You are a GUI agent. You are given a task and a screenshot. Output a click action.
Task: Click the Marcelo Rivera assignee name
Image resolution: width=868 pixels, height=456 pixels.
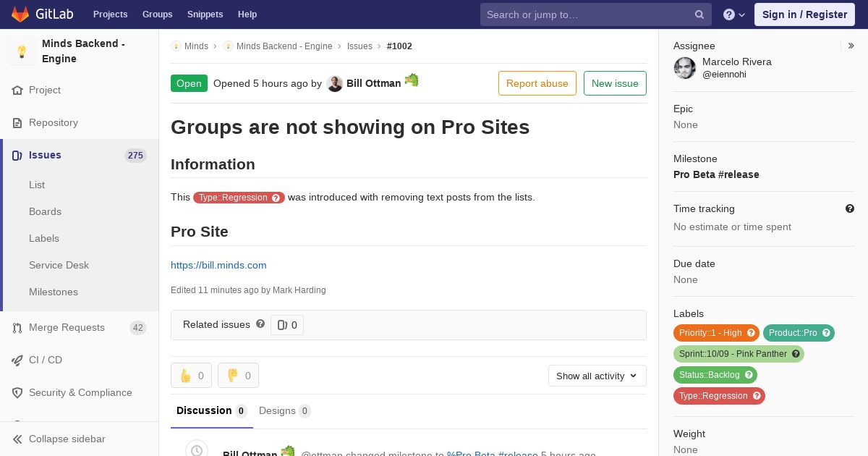point(737,62)
